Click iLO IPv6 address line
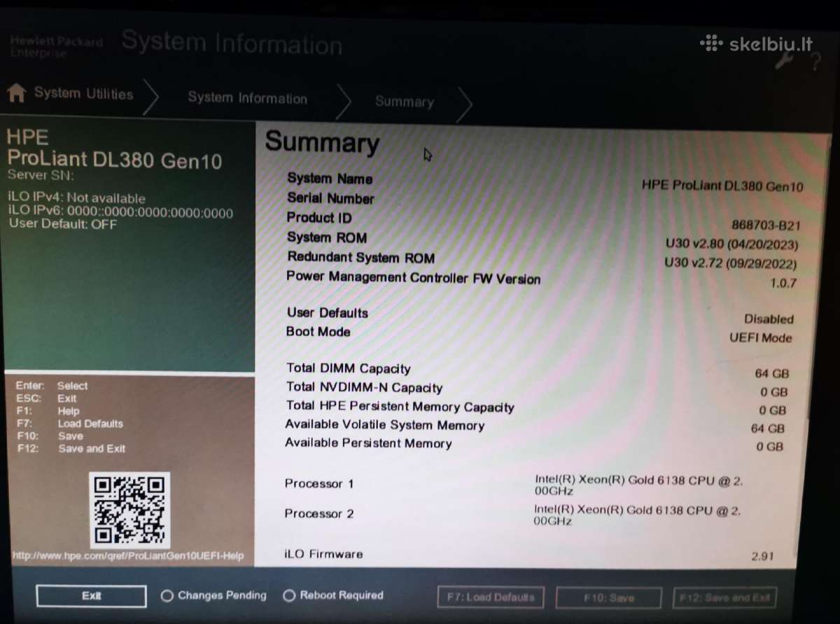 120,212
